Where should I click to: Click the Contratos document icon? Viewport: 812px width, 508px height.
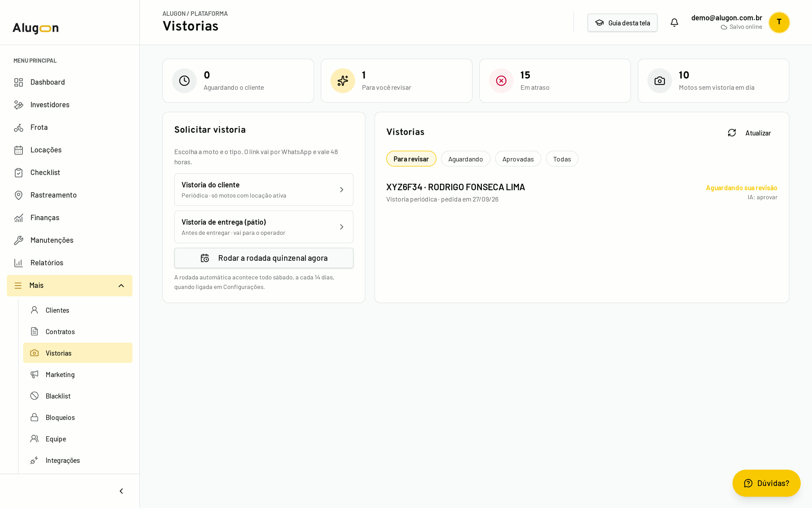(34, 332)
